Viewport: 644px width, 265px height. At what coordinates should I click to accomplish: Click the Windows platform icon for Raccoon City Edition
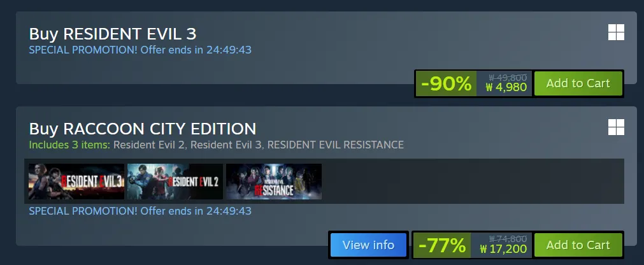point(616,127)
